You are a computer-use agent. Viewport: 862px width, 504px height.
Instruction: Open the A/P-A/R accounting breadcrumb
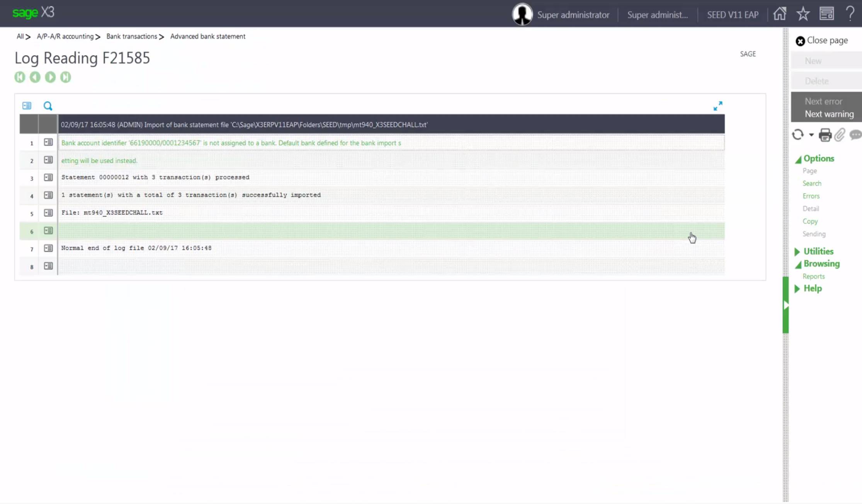click(65, 36)
